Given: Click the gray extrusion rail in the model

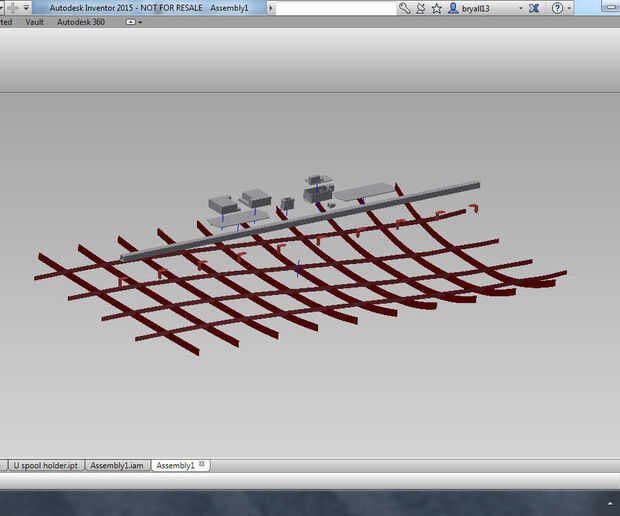Looking at the screenshot, I should 301,222.
